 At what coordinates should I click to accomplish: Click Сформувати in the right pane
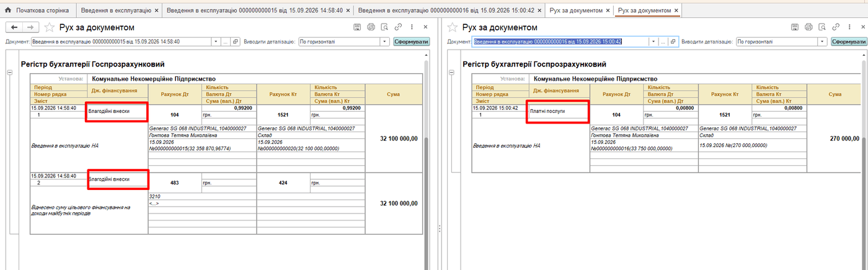[849, 42]
